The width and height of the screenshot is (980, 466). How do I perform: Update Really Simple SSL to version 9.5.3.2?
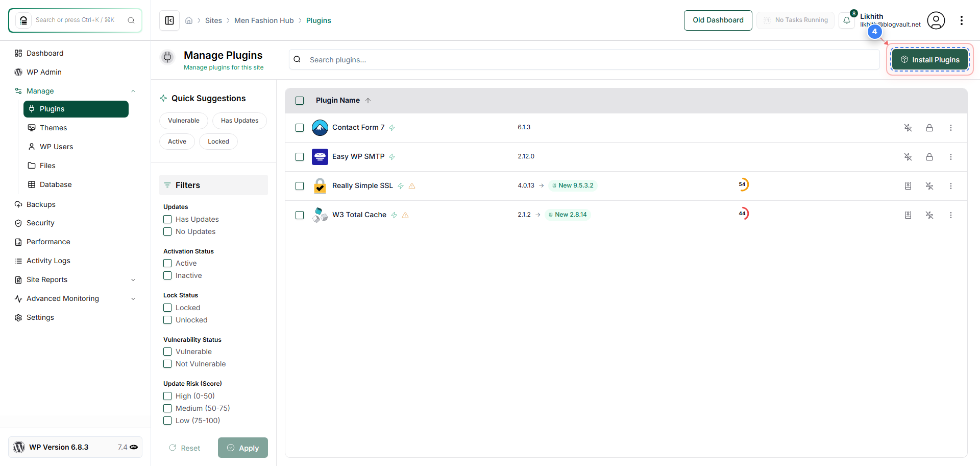[x=908, y=186]
